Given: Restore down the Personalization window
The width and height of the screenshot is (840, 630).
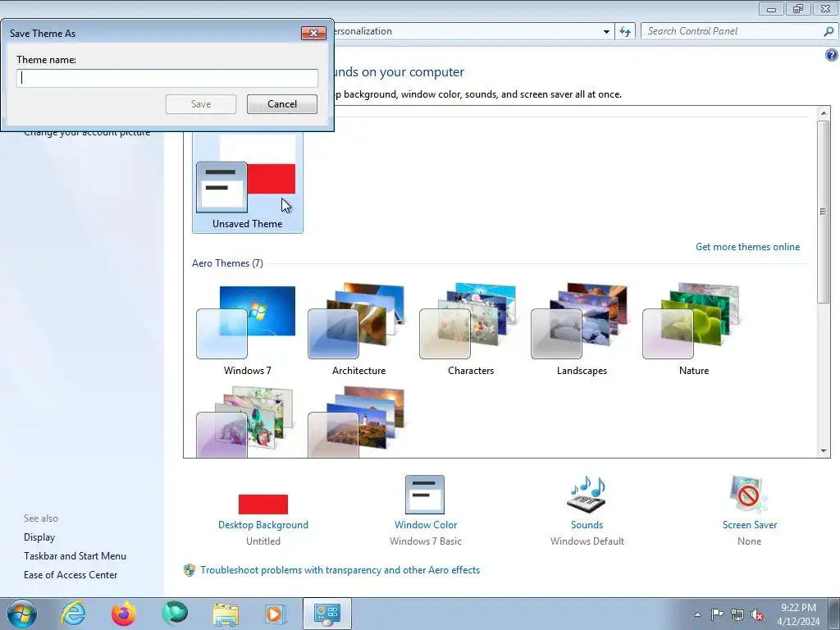Looking at the screenshot, I should pos(798,9).
